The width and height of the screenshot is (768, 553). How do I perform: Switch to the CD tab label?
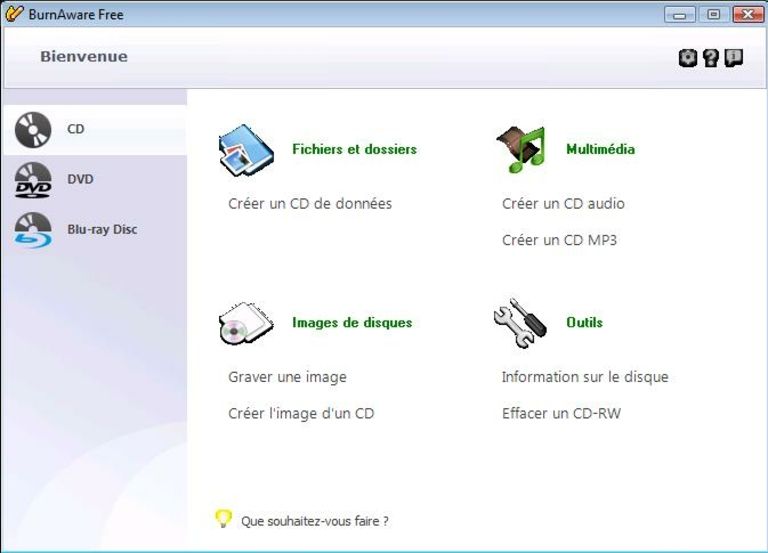(76, 129)
